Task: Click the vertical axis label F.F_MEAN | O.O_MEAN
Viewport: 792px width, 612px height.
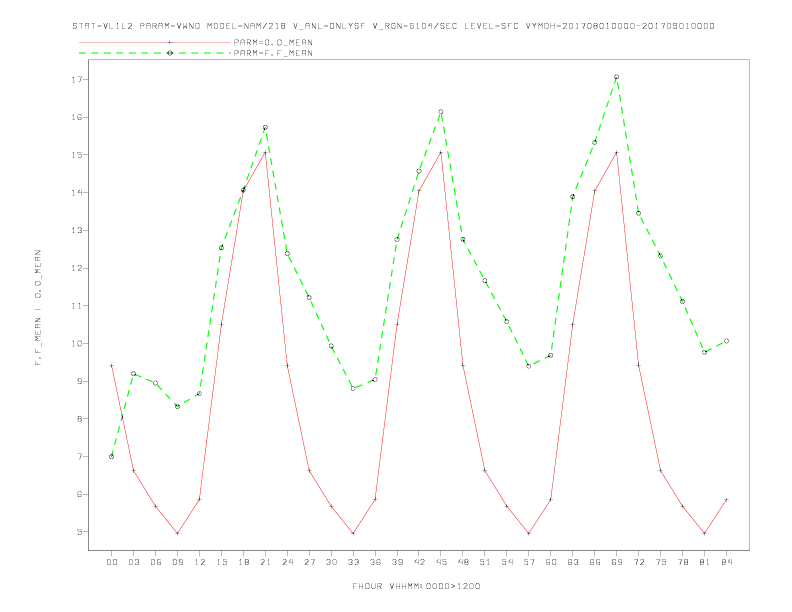Action: (38, 308)
